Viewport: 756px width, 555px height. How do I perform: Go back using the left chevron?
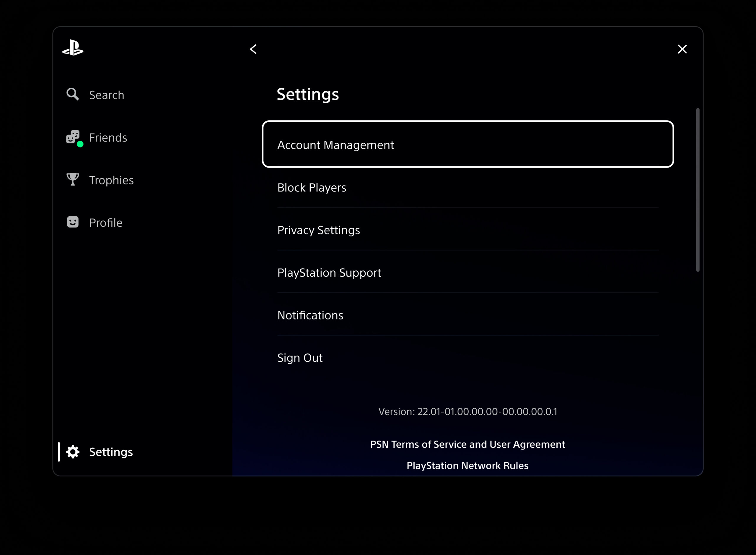[x=253, y=49]
